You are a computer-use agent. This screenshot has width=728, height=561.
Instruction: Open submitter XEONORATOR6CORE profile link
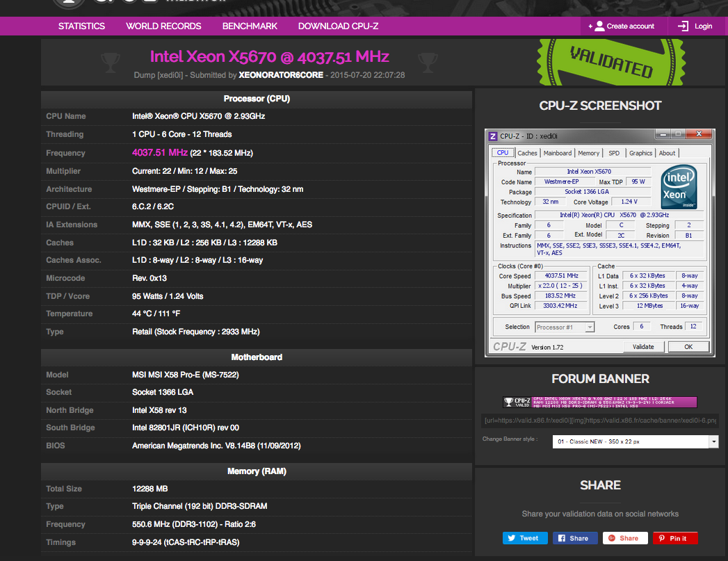281,74
